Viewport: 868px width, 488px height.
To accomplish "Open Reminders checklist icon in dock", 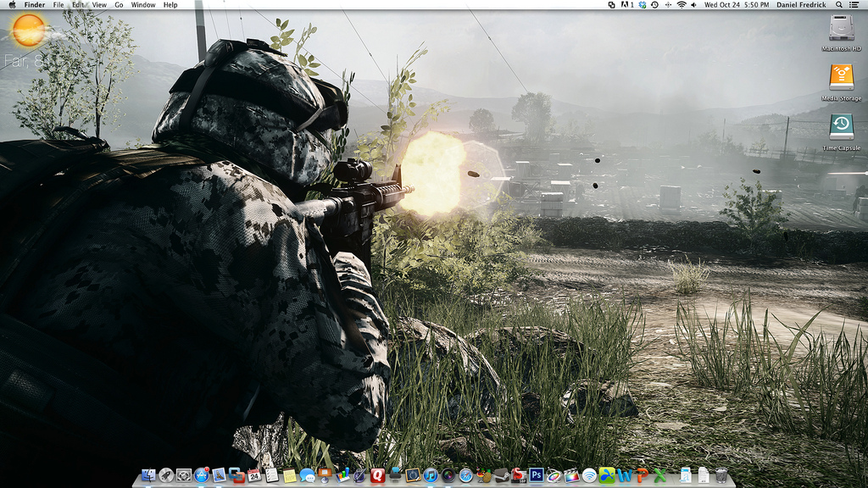I will 272,475.
